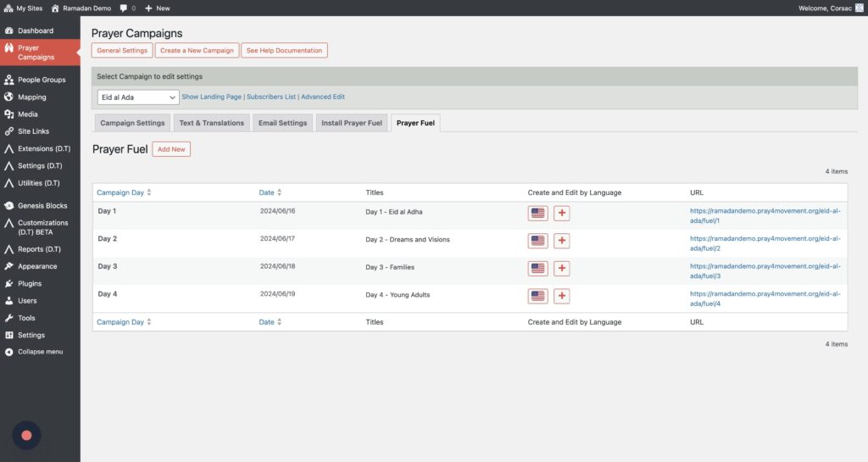Switch to the Email Settings tab

pyautogui.click(x=282, y=123)
